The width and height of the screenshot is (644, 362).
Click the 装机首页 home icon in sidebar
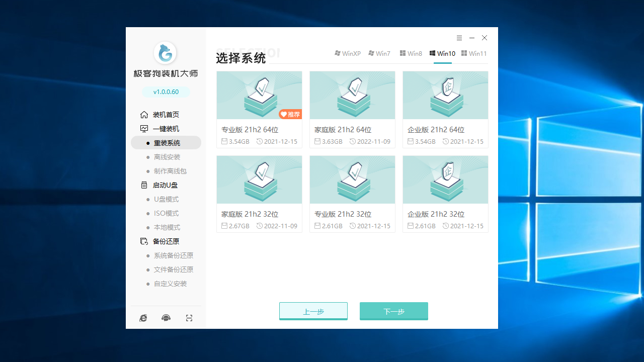pos(143,114)
